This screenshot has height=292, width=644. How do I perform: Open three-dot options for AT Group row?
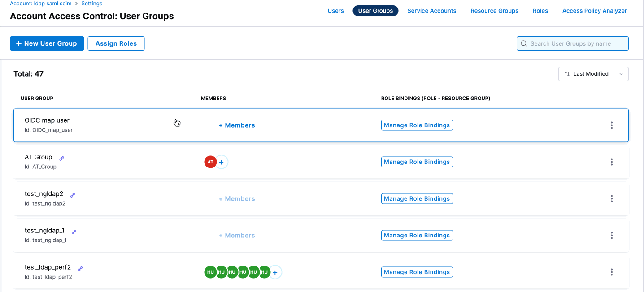pos(611,162)
